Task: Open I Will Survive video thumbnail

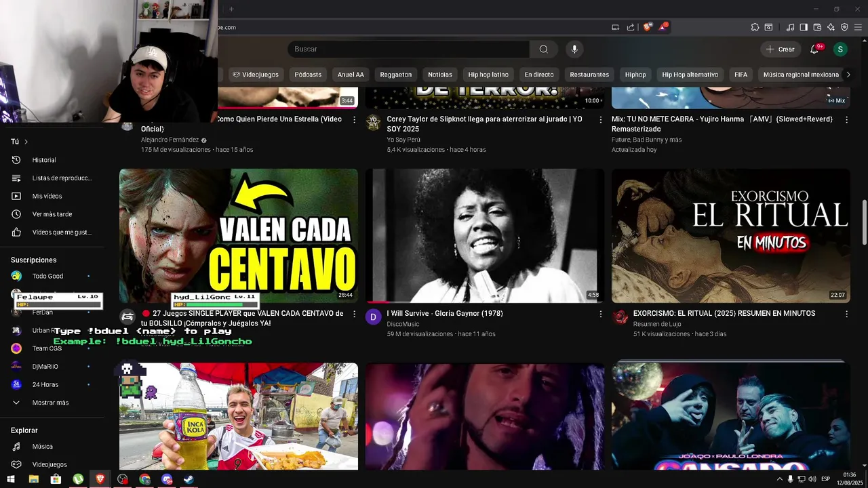Action: point(485,235)
